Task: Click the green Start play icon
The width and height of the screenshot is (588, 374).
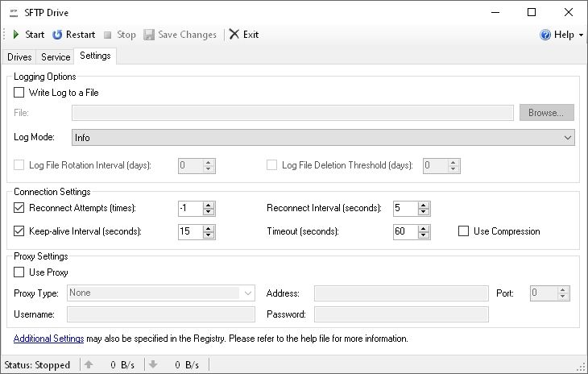Action: 16,35
